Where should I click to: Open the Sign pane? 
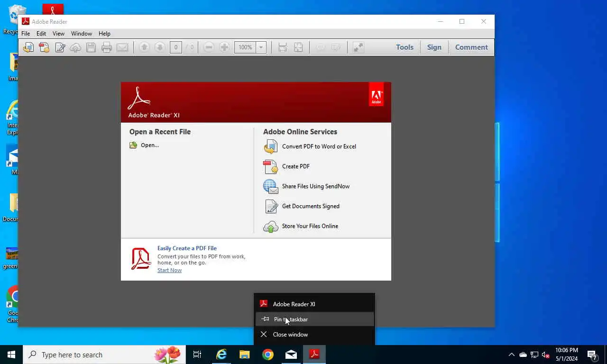[x=434, y=47]
